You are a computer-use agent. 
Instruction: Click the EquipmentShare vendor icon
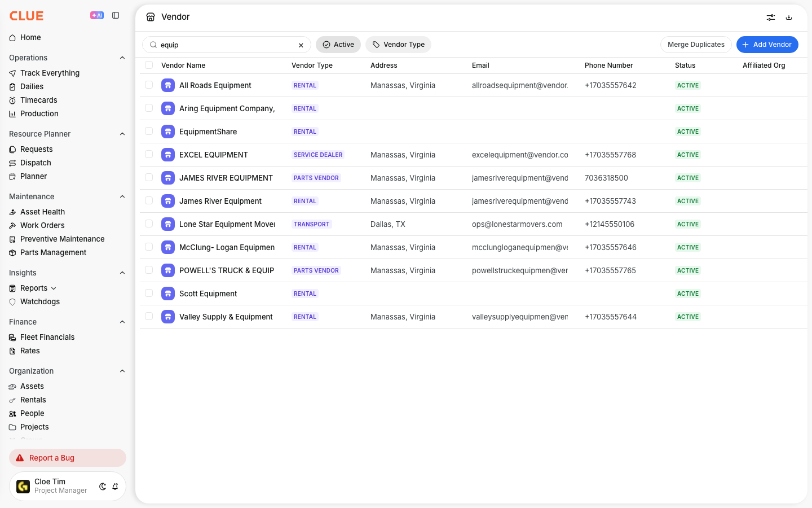[x=168, y=132]
